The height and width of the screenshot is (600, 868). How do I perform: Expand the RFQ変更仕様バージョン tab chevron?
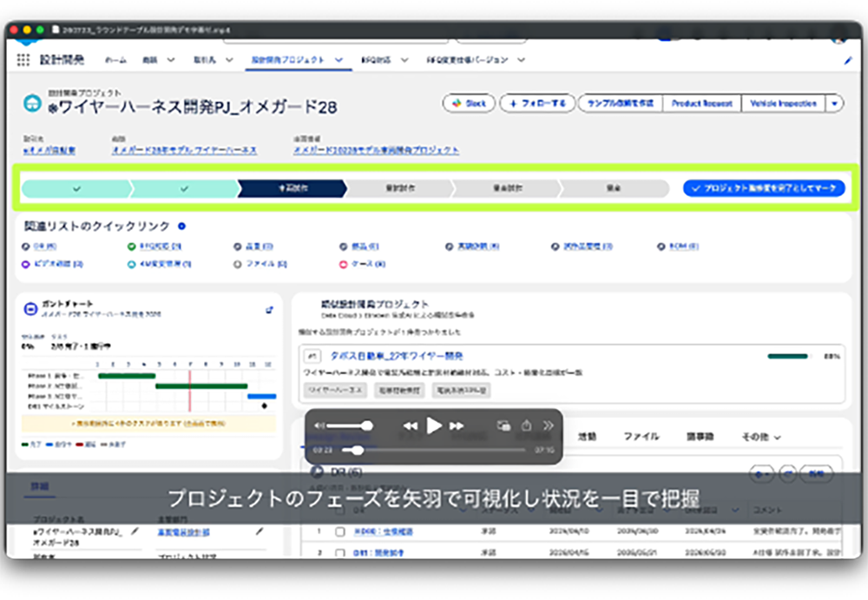click(x=521, y=60)
